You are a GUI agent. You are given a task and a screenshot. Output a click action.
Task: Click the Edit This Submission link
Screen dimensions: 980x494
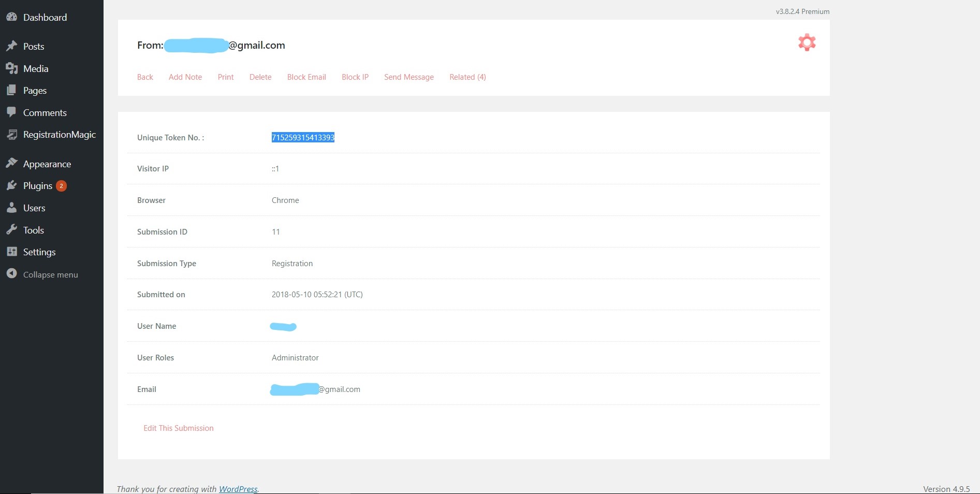click(x=179, y=428)
